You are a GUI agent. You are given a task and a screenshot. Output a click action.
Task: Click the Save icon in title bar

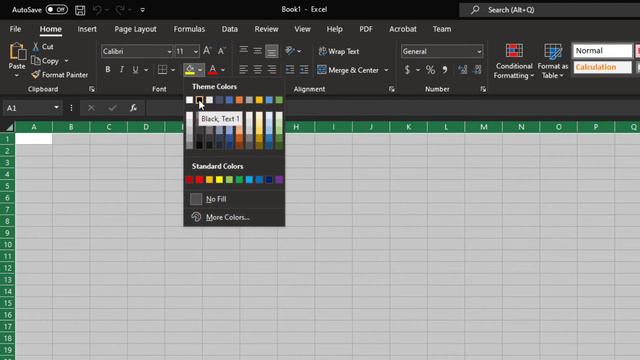coord(80,10)
